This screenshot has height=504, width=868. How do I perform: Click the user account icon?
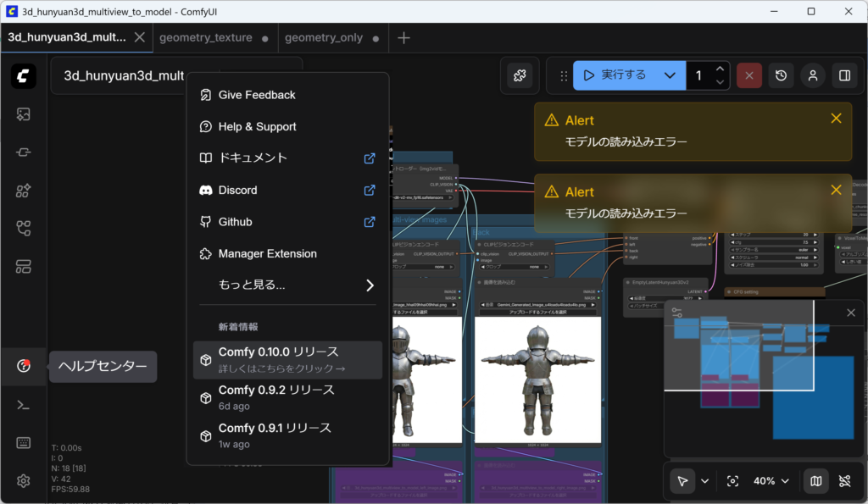812,75
